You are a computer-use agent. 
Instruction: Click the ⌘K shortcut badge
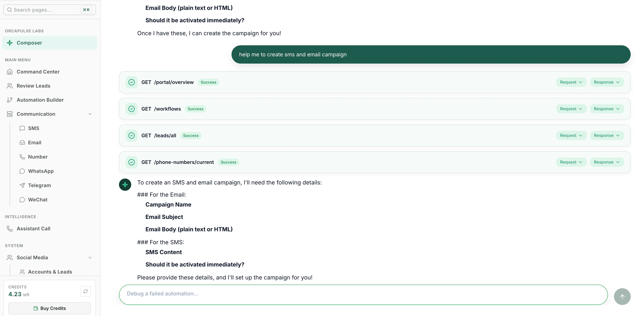coord(86,10)
